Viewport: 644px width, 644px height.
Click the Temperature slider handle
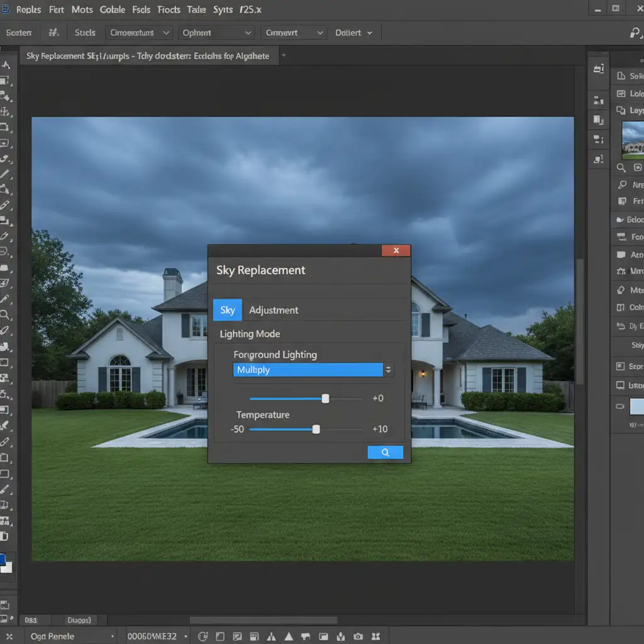(316, 429)
